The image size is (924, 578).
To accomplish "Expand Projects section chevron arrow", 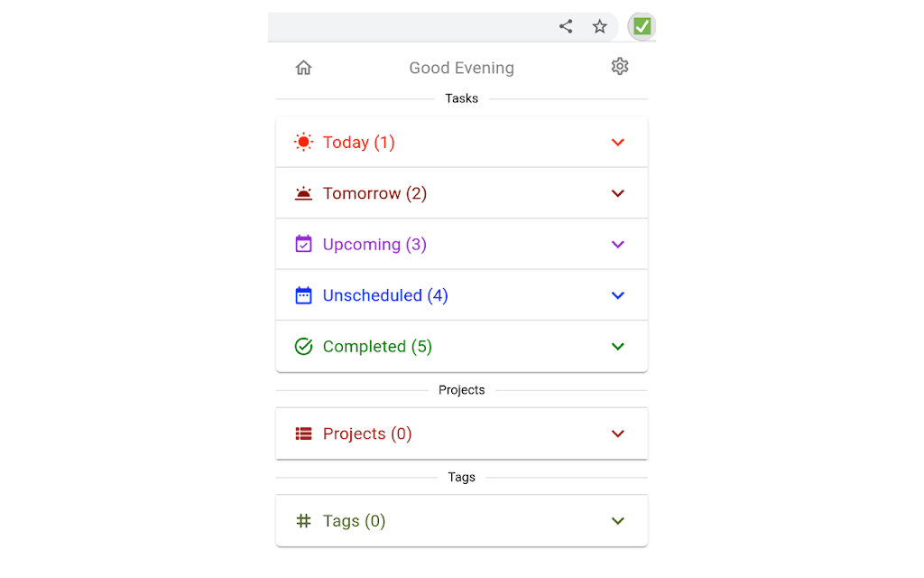I will [x=617, y=433].
